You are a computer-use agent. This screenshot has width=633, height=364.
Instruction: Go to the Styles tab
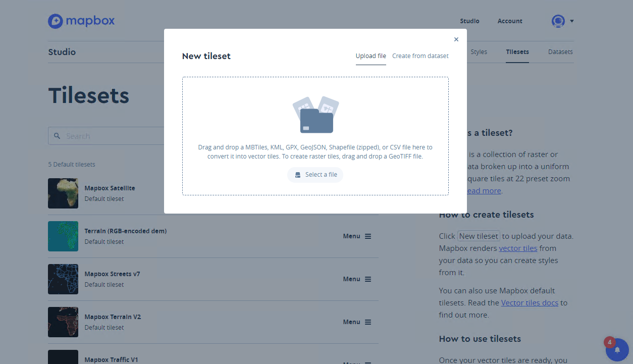(x=479, y=52)
